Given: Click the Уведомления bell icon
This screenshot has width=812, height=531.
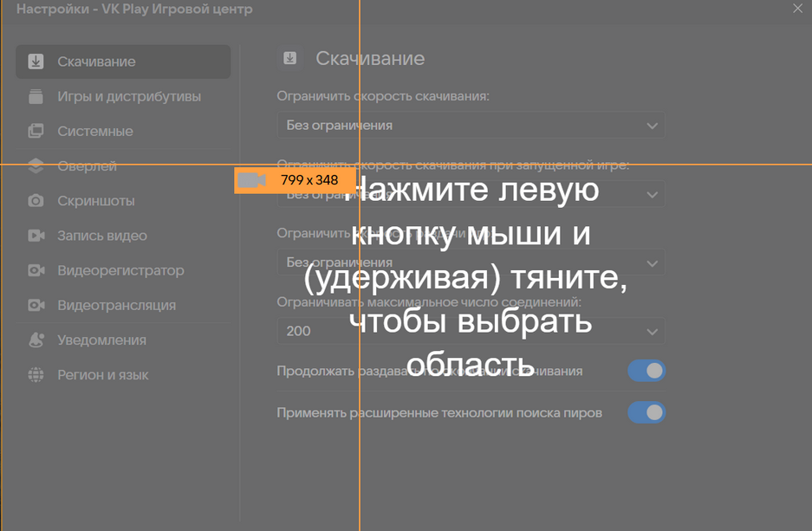Looking at the screenshot, I should [36, 340].
